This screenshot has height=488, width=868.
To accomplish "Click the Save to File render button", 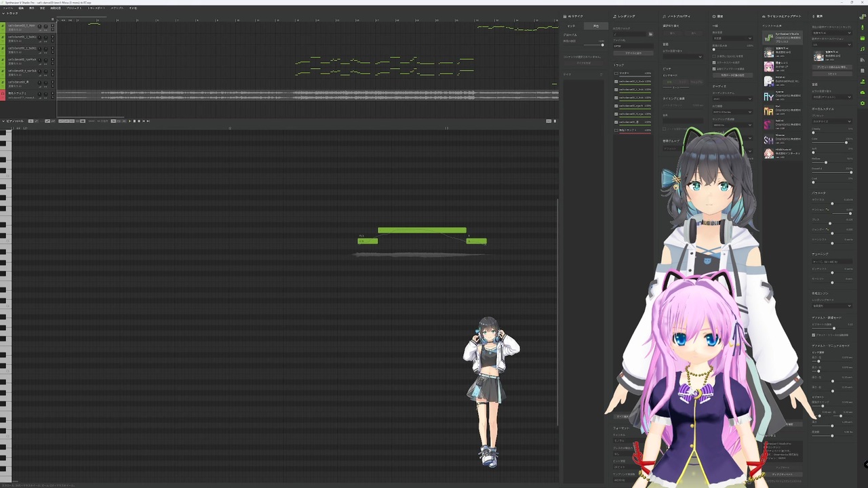I will click(x=633, y=53).
